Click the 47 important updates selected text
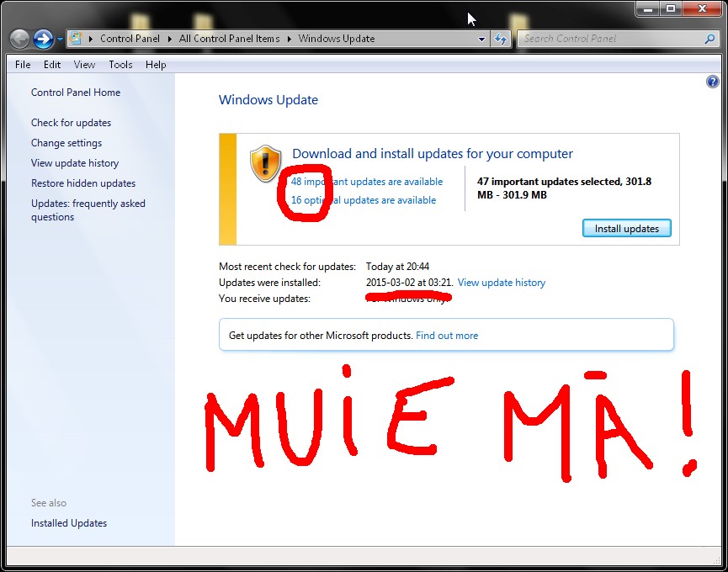Viewport: 728px width, 572px height. [x=564, y=188]
